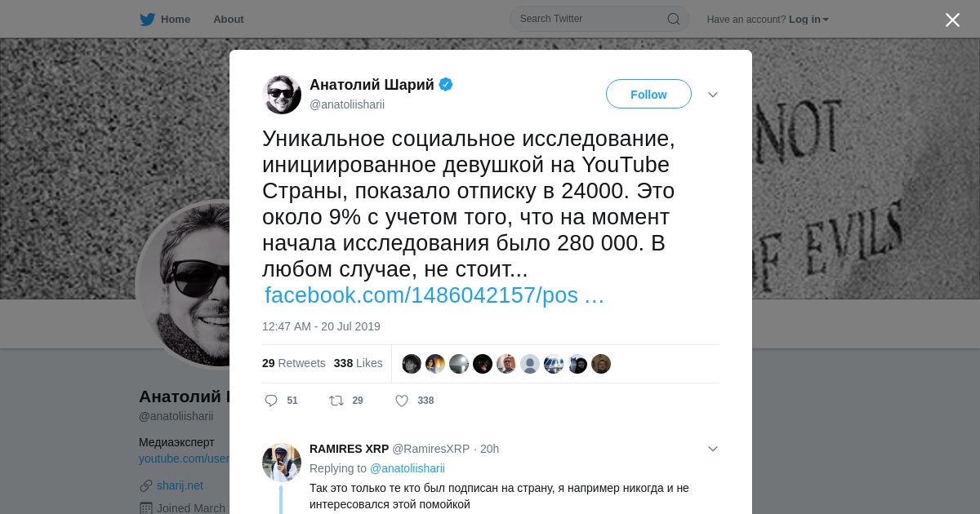Open the facebook.com link in tweet
The image size is (980, 514).
[x=434, y=295]
